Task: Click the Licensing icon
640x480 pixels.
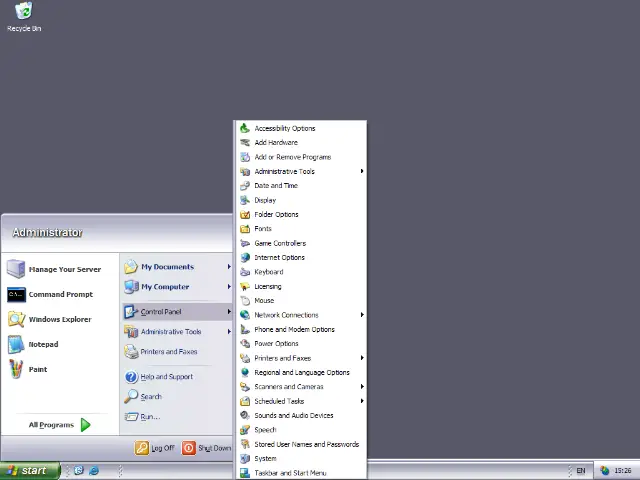Action: 245,286
